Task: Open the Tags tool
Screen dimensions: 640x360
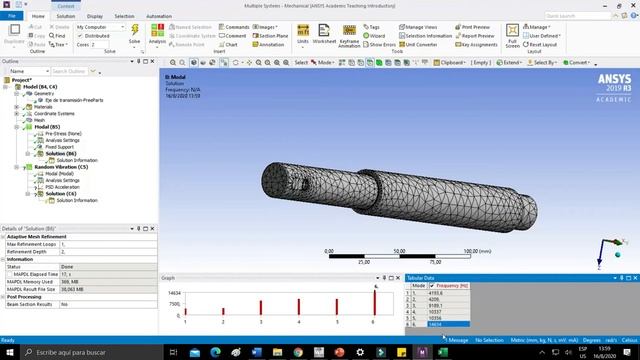Action: click(371, 27)
